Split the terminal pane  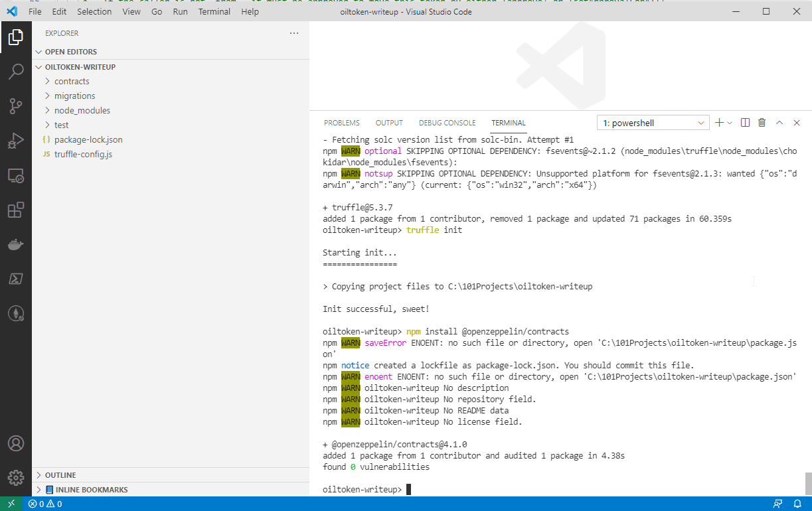pos(745,123)
